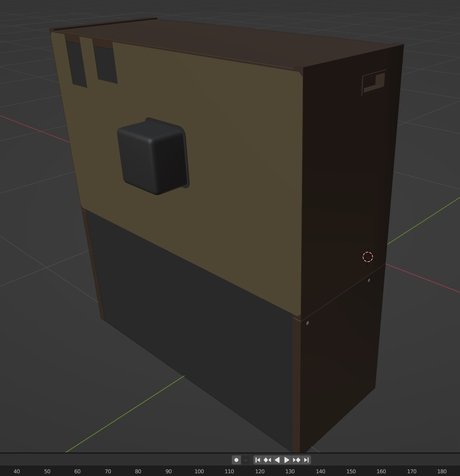Click frame 160 on the timeline
This screenshot has height=476, width=460.
(381, 471)
